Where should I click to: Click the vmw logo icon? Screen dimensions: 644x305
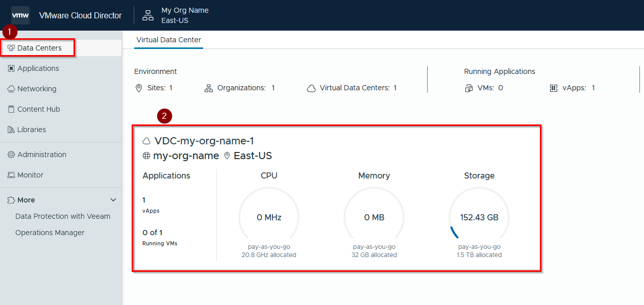[x=20, y=15]
